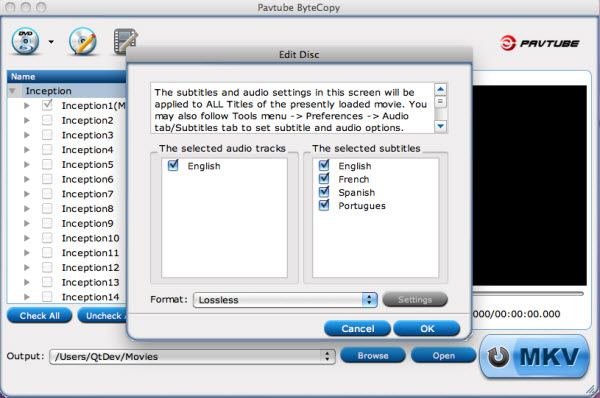Check the Inception10 title checkbox

[x=47, y=238]
